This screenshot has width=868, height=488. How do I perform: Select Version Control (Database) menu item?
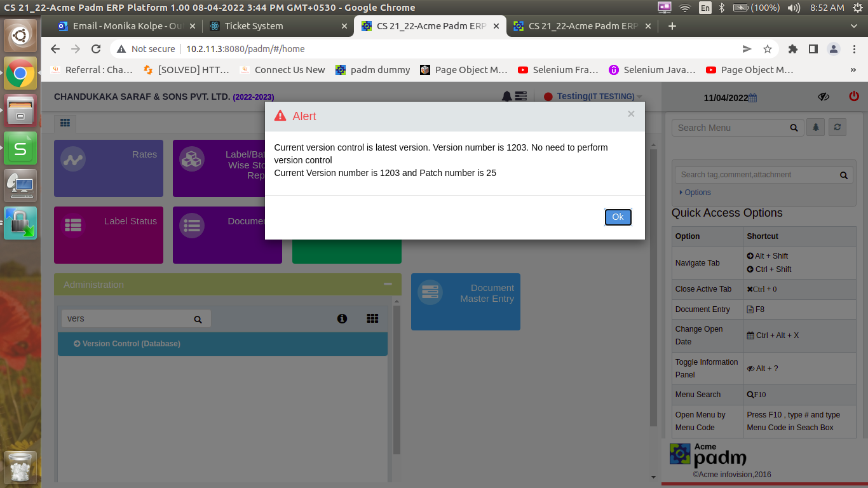point(222,344)
